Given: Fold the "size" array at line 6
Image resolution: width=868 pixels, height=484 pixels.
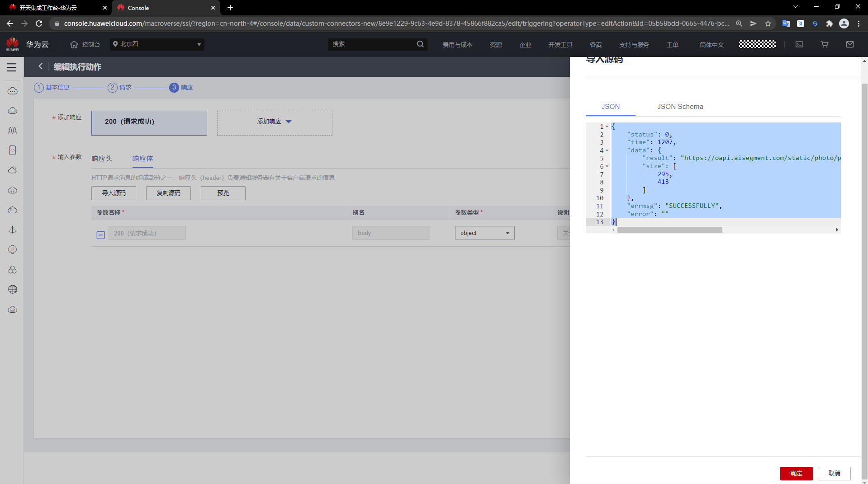Looking at the screenshot, I should (607, 166).
